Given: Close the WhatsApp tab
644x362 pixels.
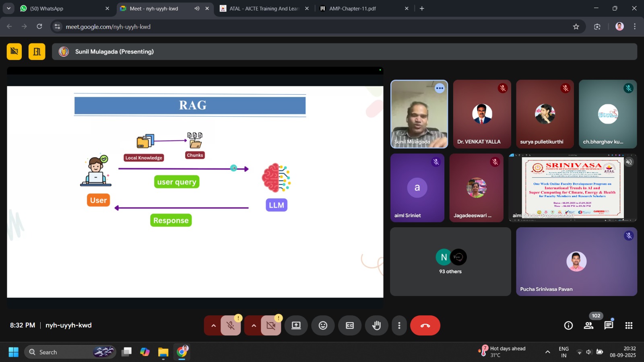Looking at the screenshot, I should click(x=107, y=8).
